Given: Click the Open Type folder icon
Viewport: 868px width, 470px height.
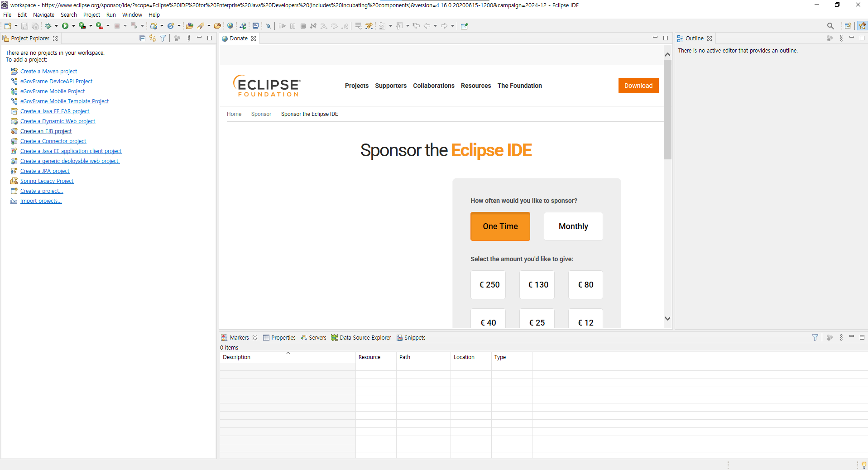Looking at the screenshot, I should [190, 26].
